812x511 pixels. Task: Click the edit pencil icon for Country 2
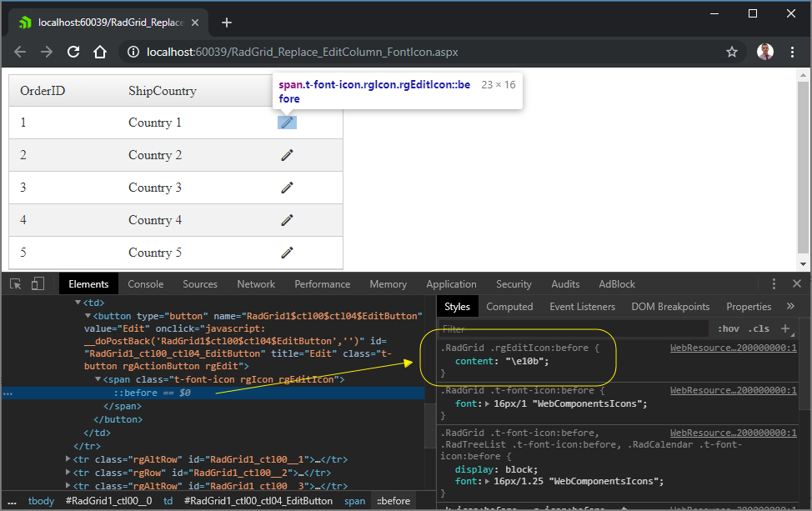pos(288,155)
